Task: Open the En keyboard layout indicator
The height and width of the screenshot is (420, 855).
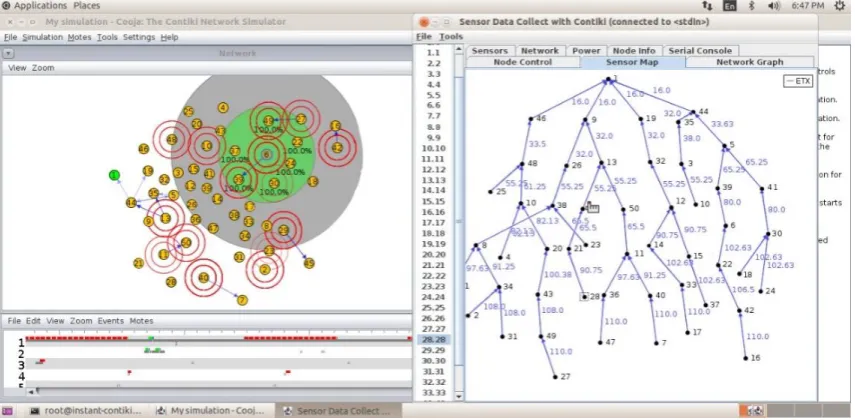Action: tap(729, 5)
